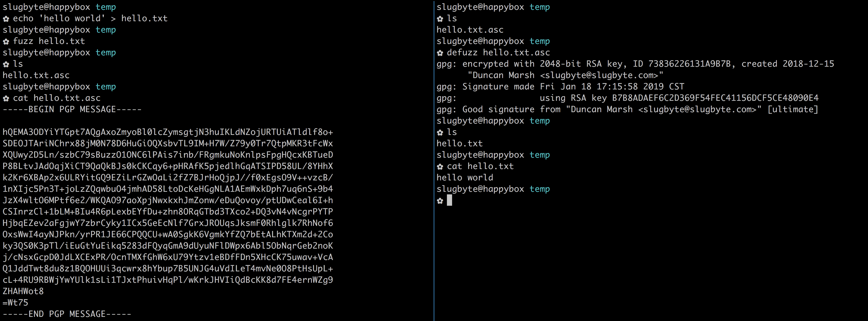Click the BEGIN PGP MESSAGE header line

(x=72, y=109)
